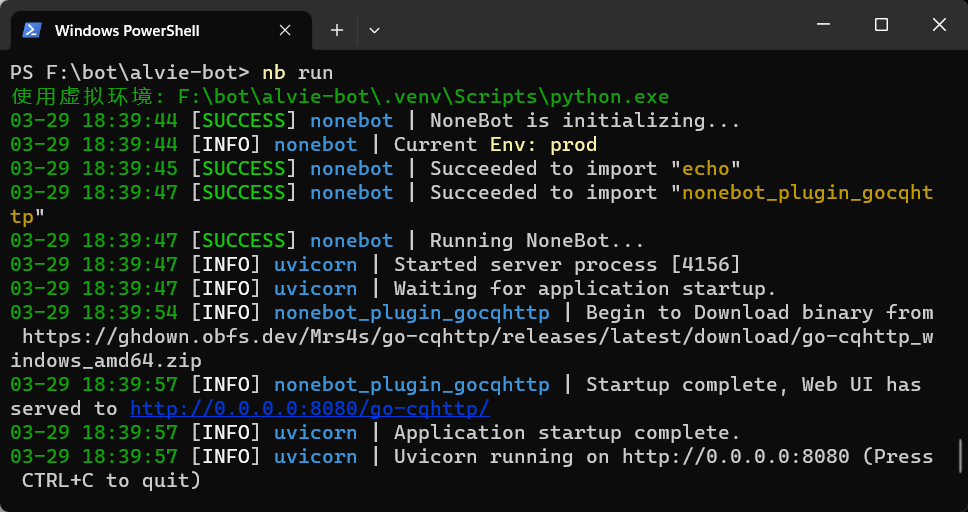Viewport: 968px width, 512px height.
Task: Click the yellow 'prod' environment value
Action: pyautogui.click(x=573, y=144)
